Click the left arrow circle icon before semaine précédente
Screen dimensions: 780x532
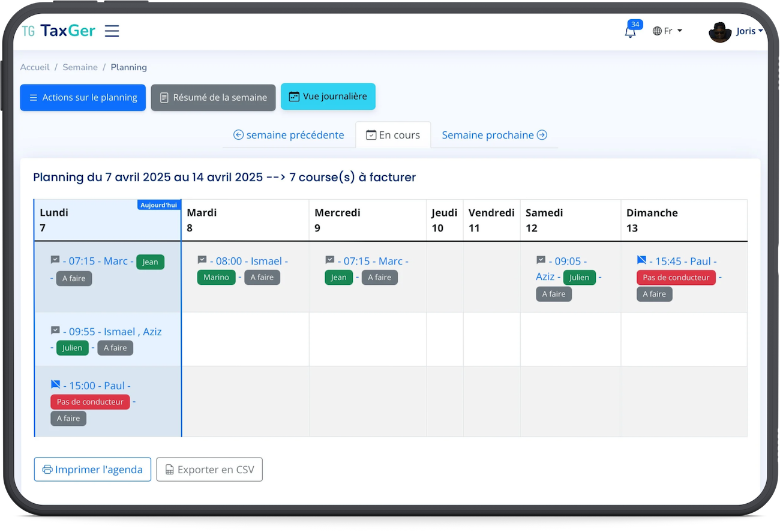[238, 135]
